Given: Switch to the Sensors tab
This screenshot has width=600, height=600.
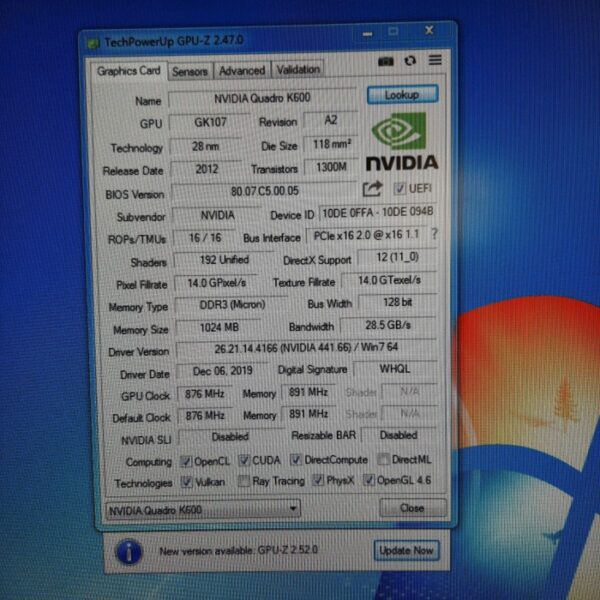Looking at the screenshot, I should click(x=190, y=71).
